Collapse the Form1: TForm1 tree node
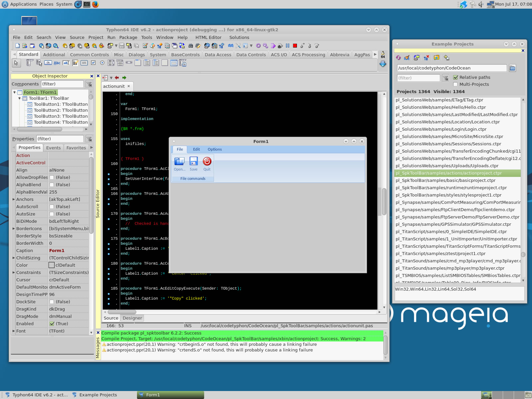Image resolution: width=532 pixels, height=399 pixels. (15, 92)
